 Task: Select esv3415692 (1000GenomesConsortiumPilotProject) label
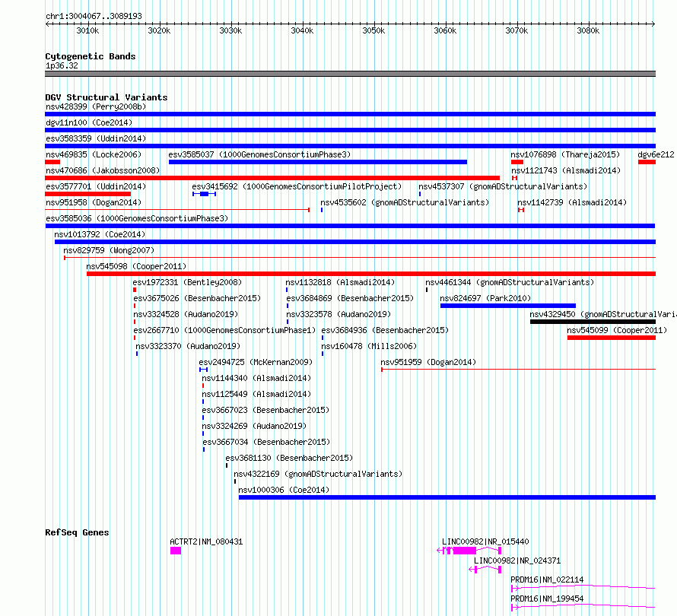[297, 186]
